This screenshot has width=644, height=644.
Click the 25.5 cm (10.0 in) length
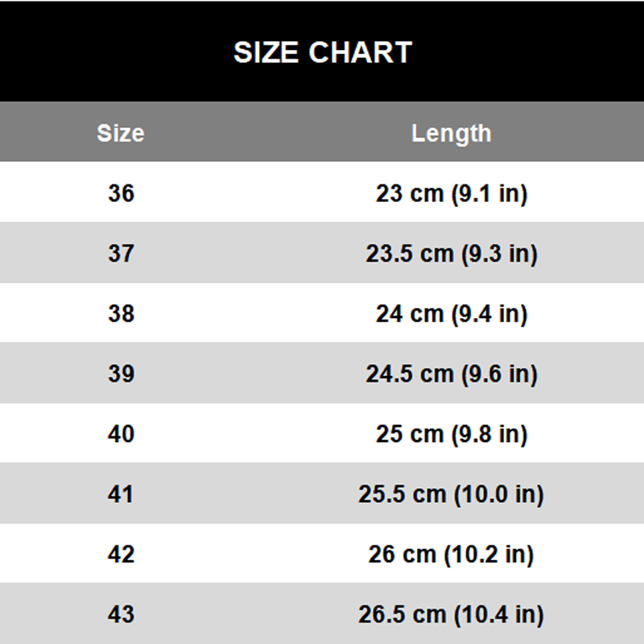click(451, 493)
